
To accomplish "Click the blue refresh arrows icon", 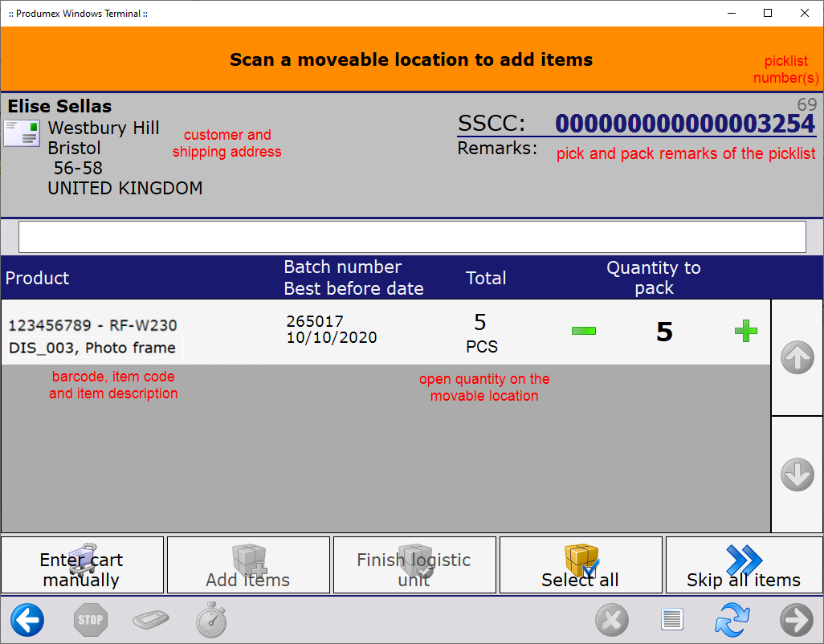I will tap(732, 620).
